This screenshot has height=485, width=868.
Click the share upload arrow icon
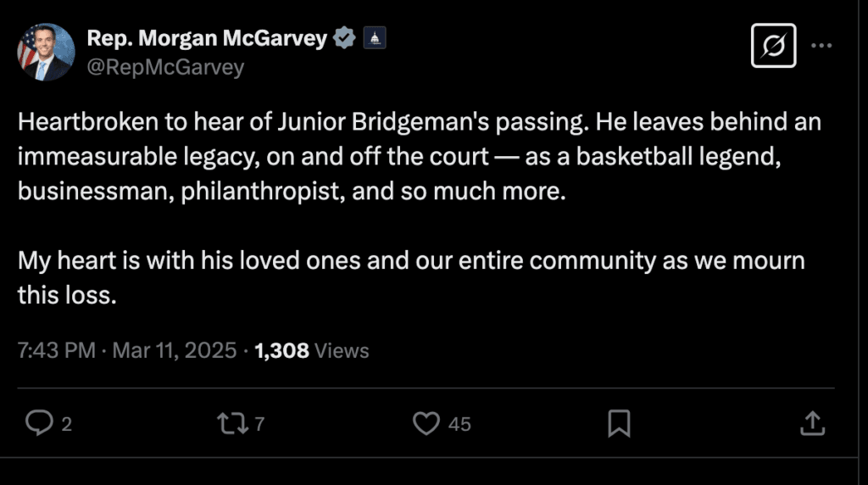(811, 422)
